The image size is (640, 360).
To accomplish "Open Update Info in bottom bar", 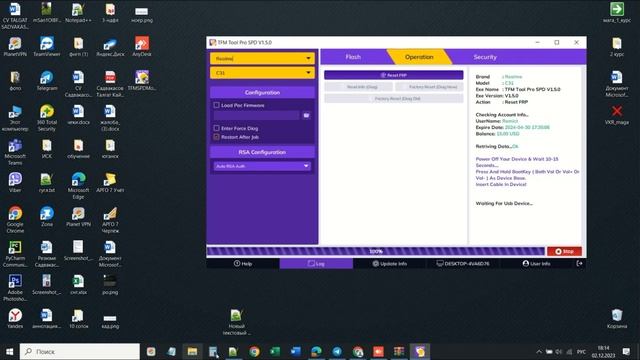I will [x=390, y=264].
